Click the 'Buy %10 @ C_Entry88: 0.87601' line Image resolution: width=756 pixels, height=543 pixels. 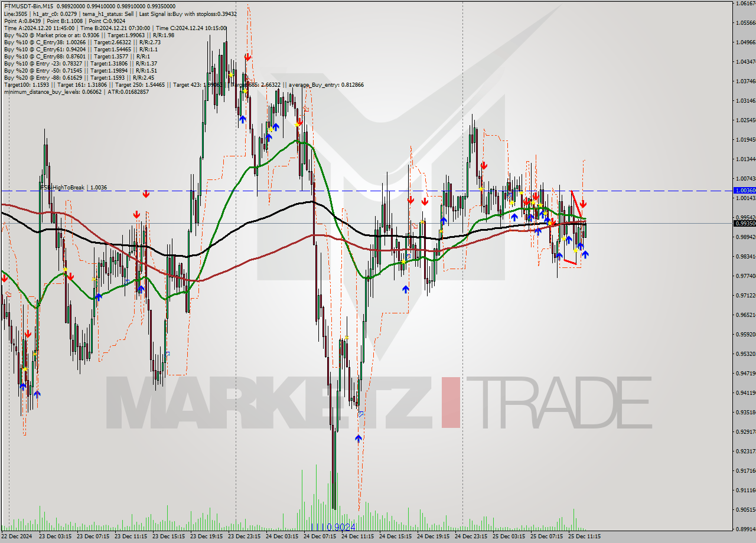point(45,56)
